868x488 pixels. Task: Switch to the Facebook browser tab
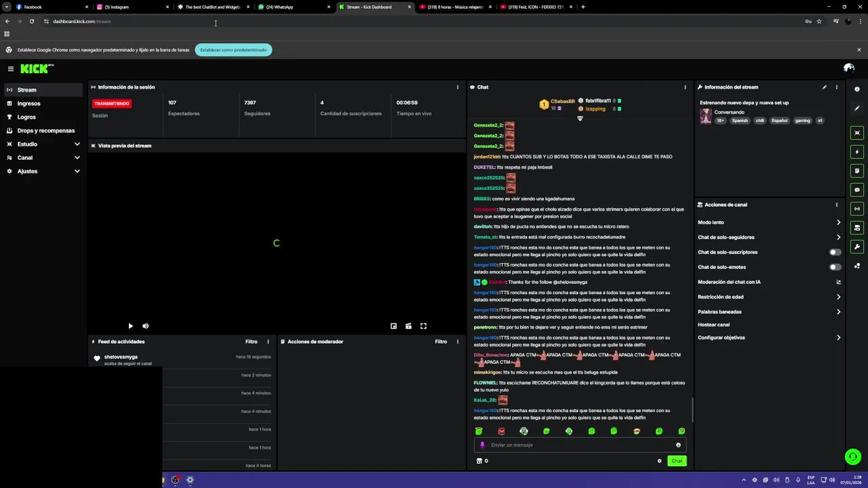(52, 7)
